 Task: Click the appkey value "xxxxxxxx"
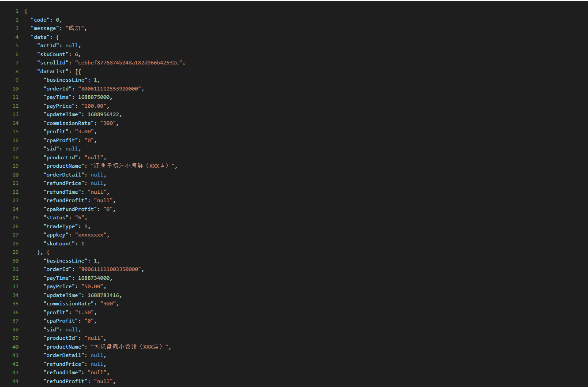[90, 235]
